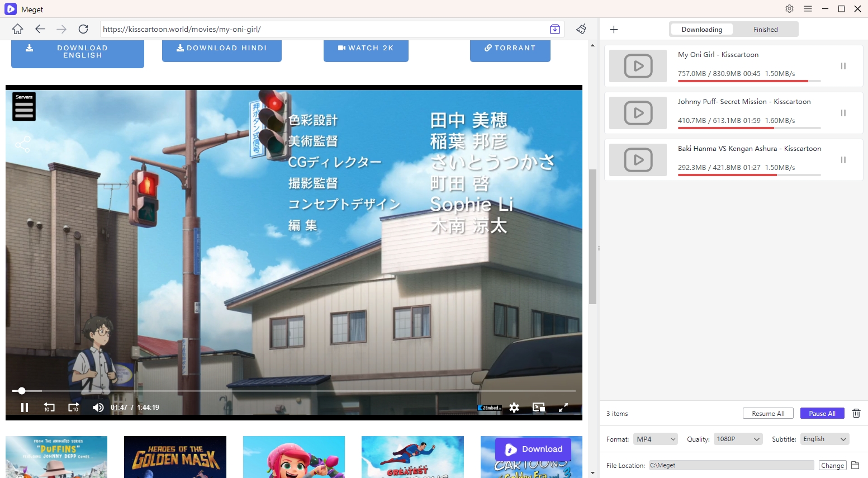Add a new download with the plus icon
The height and width of the screenshot is (478, 868).
614,30
